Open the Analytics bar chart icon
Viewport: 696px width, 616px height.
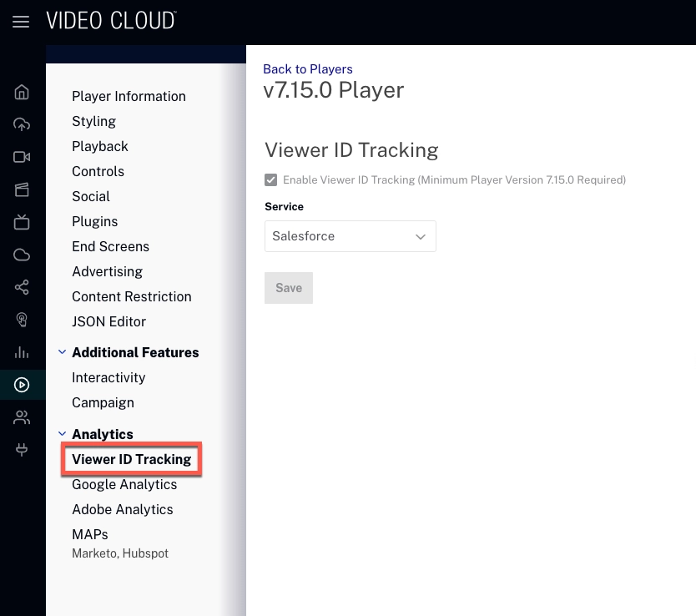(x=23, y=352)
